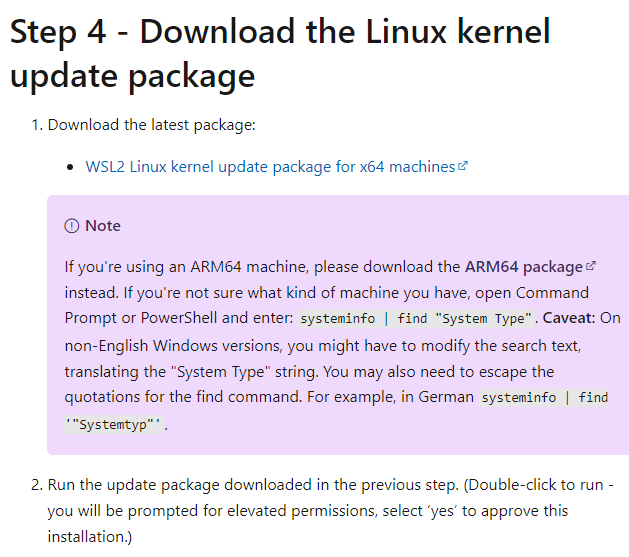Screen dimensions: 629x557
Task: Click the 'update package' heading line
Action: click(132, 76)
